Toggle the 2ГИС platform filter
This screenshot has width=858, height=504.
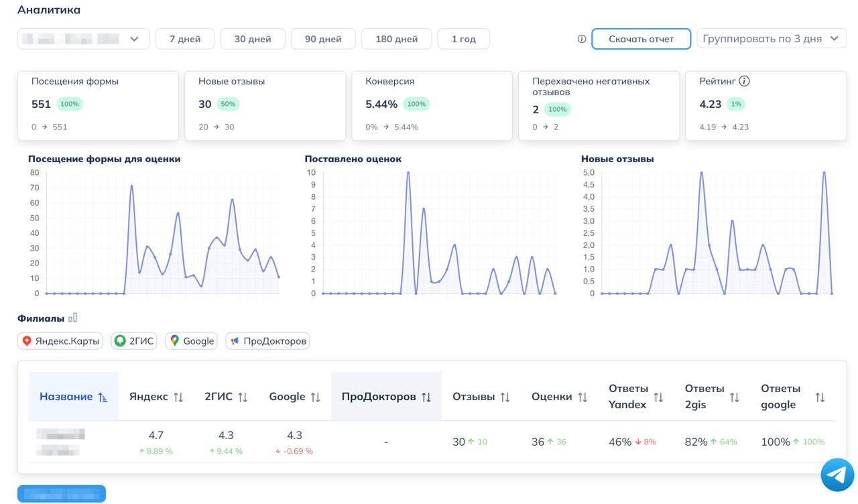[133, 341]
